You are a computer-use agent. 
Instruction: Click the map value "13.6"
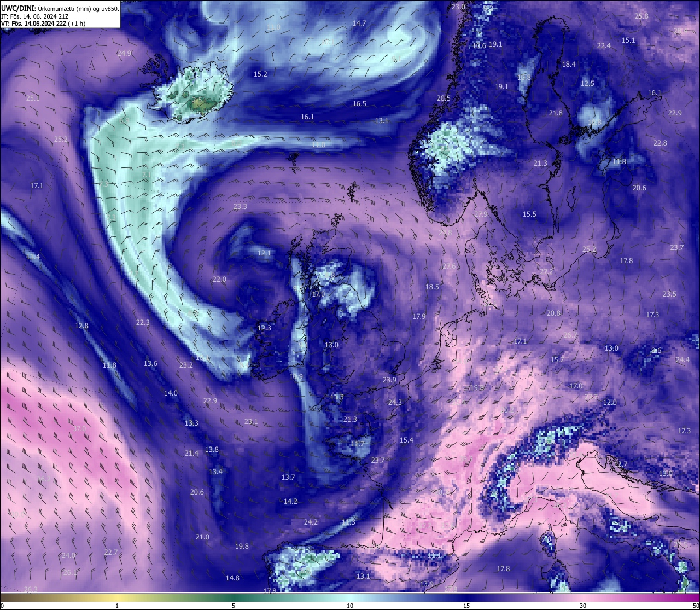point(150,363)
